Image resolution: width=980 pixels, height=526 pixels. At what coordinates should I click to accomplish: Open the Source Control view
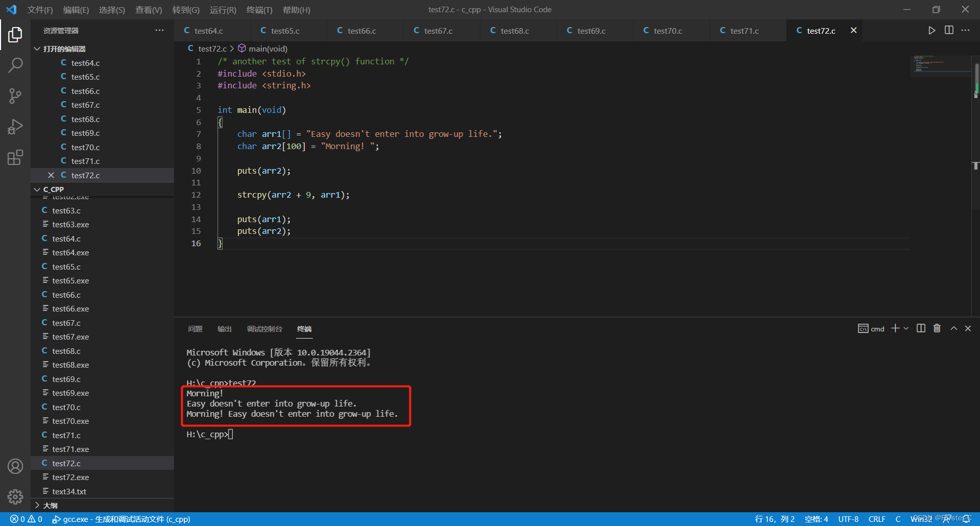click(x=15, y=96)
